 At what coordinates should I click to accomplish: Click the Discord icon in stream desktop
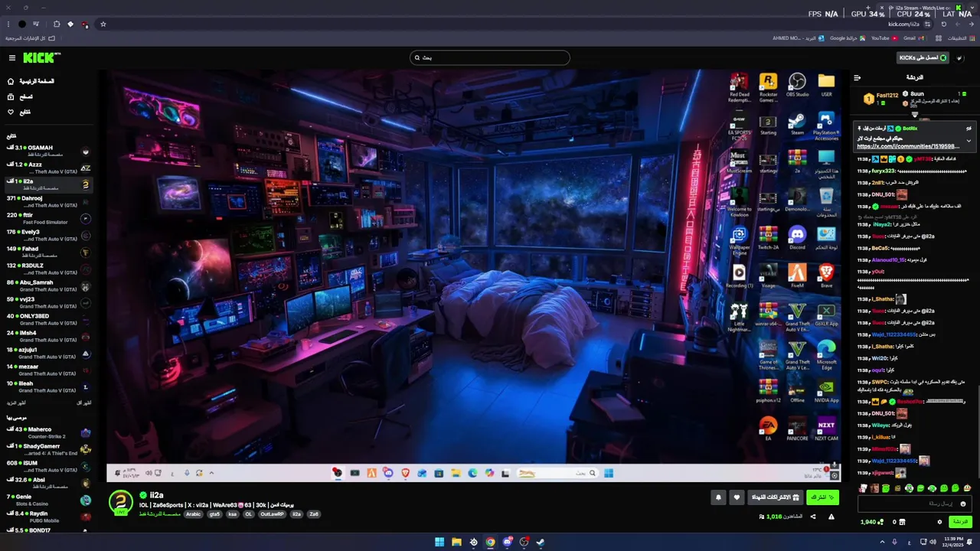click(x=797, y=237)
